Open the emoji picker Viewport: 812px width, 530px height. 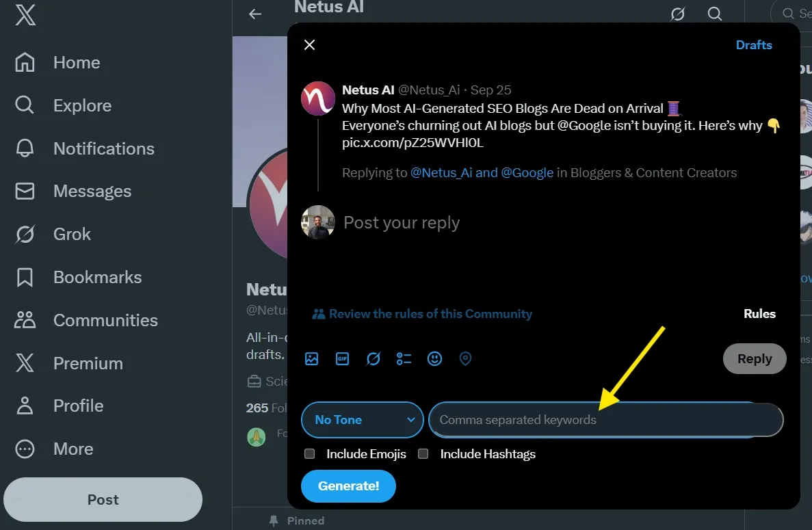(434, 358)
